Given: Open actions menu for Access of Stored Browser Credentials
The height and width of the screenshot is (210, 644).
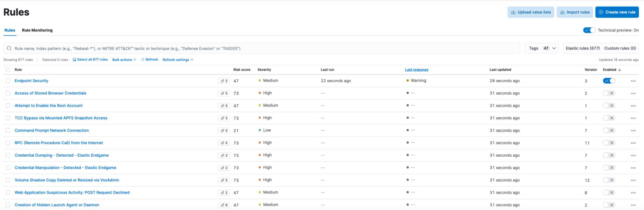Looking at the screenshot, I should tap(633, 93).
